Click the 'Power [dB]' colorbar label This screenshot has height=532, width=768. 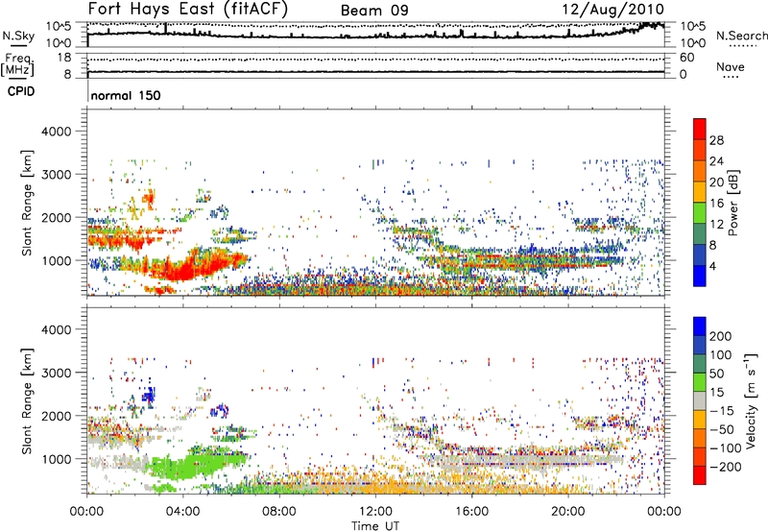pos(732,203)
